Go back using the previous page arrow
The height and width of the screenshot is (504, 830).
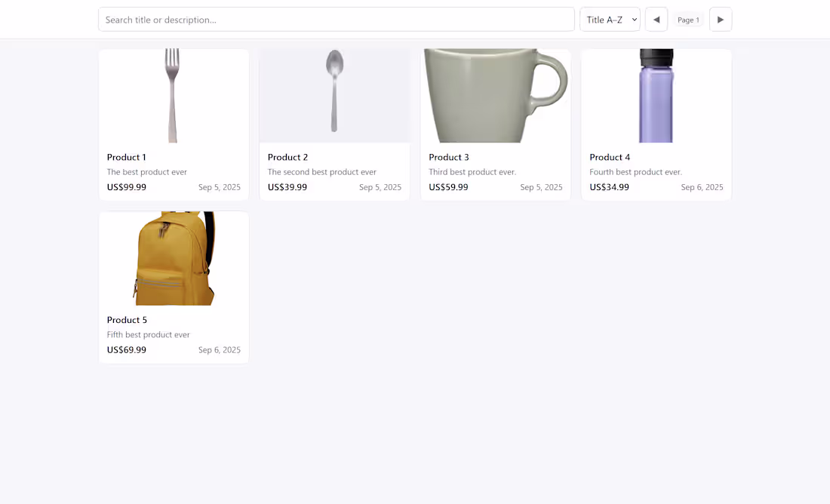pos(656,20)
